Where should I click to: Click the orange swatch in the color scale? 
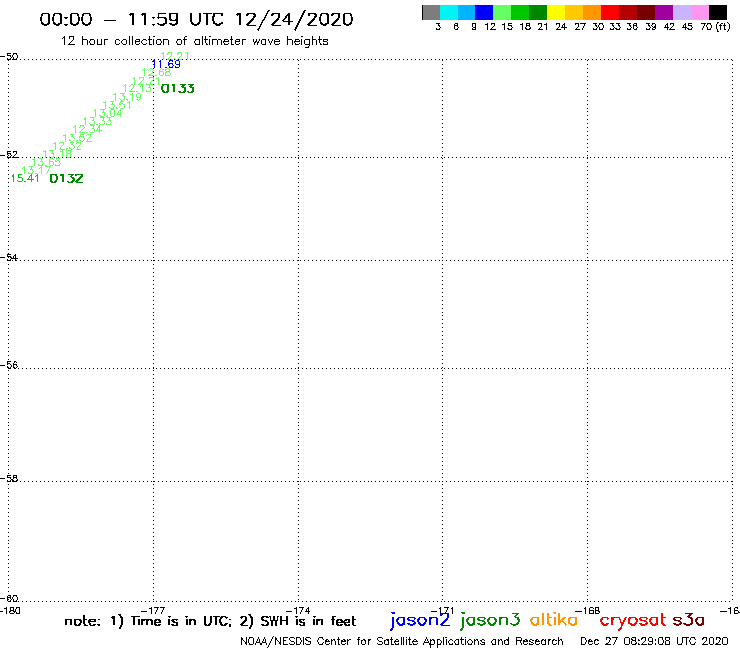coord(592,12)
